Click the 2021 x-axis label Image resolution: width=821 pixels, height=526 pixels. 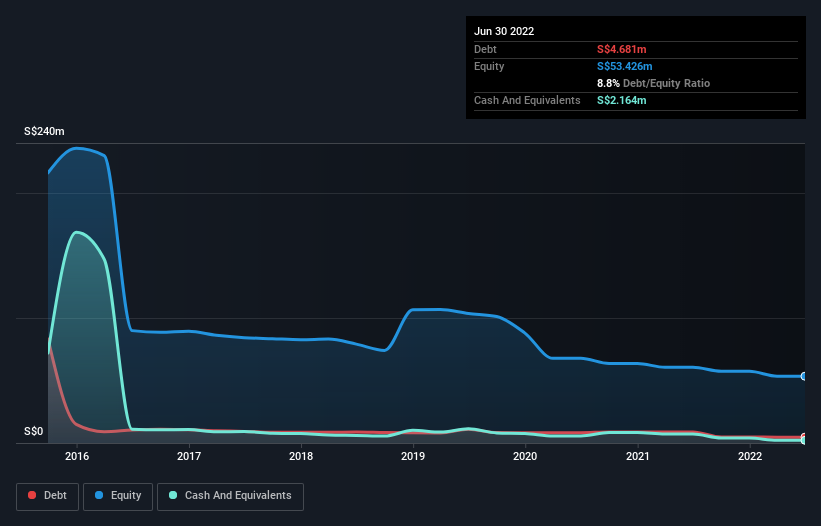point(638,456)
